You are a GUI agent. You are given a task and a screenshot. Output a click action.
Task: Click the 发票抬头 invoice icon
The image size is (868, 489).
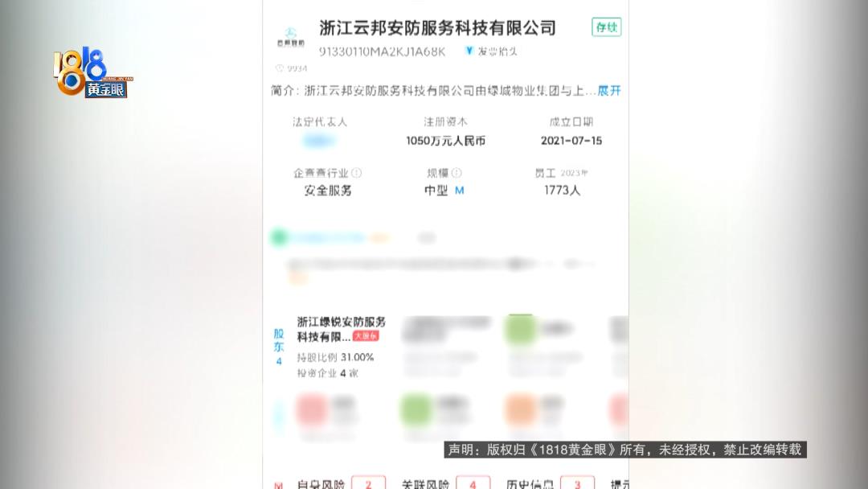[x=469, y=51]
